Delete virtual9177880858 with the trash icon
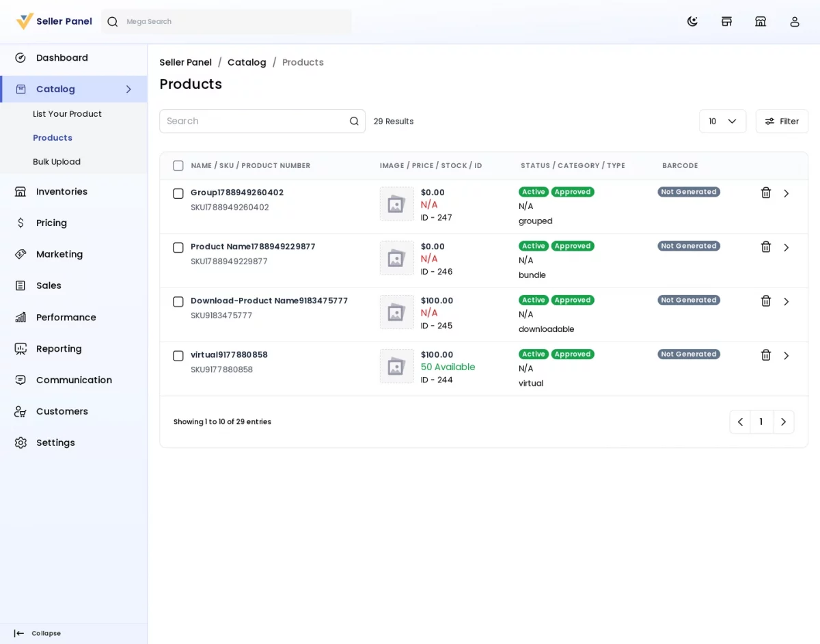 pos(766,355)
